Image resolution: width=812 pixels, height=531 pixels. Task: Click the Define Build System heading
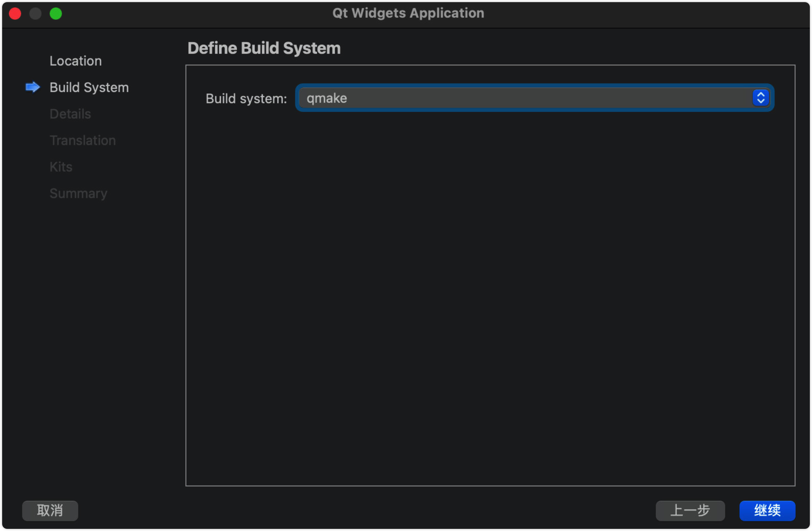click(264, 48)
